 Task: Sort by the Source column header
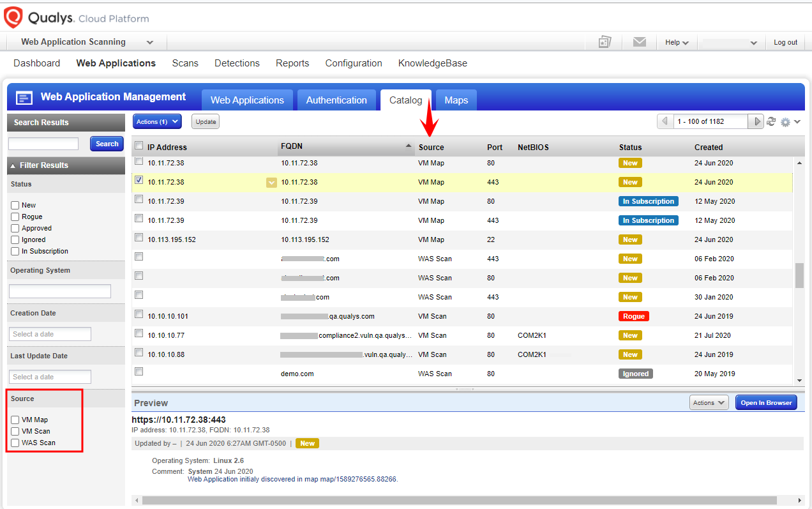point(432,147)
